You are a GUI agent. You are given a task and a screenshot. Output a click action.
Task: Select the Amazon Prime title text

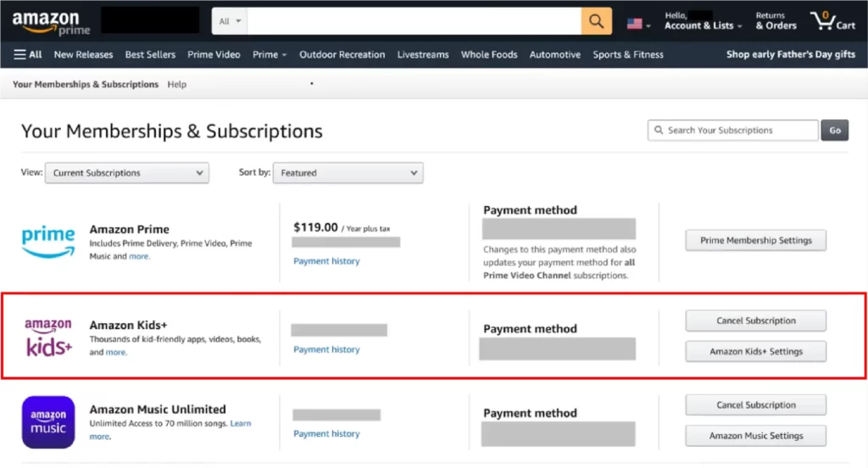point(130,229)
